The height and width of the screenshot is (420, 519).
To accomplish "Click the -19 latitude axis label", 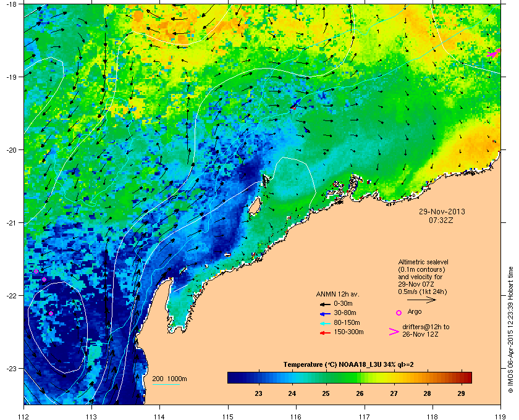I will pos(11,77).
